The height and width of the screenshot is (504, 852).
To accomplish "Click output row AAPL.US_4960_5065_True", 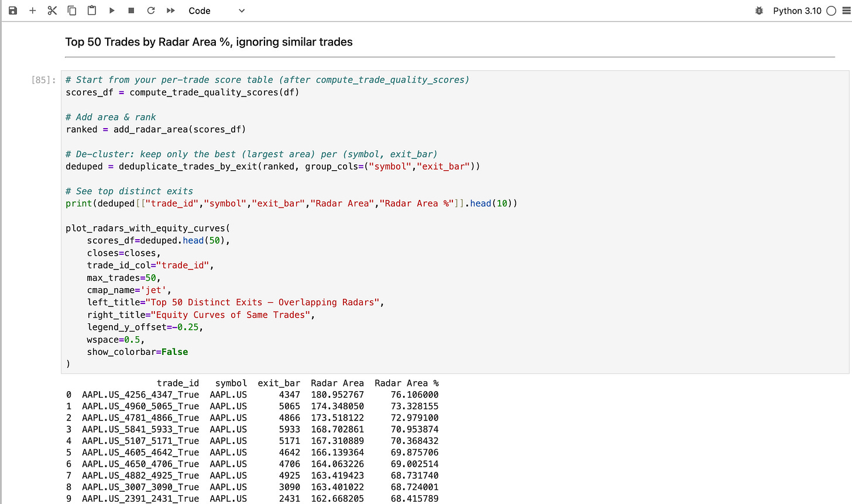I will pos(252,406).
